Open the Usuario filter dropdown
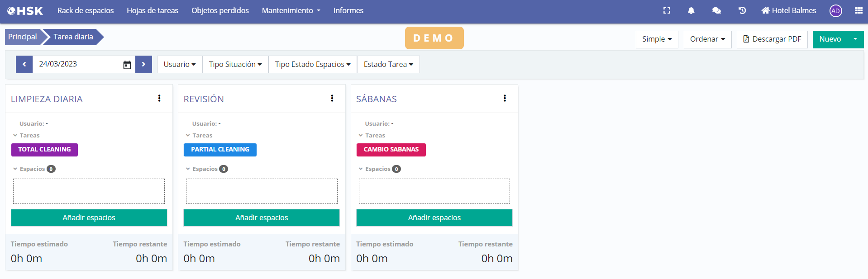 179,64
